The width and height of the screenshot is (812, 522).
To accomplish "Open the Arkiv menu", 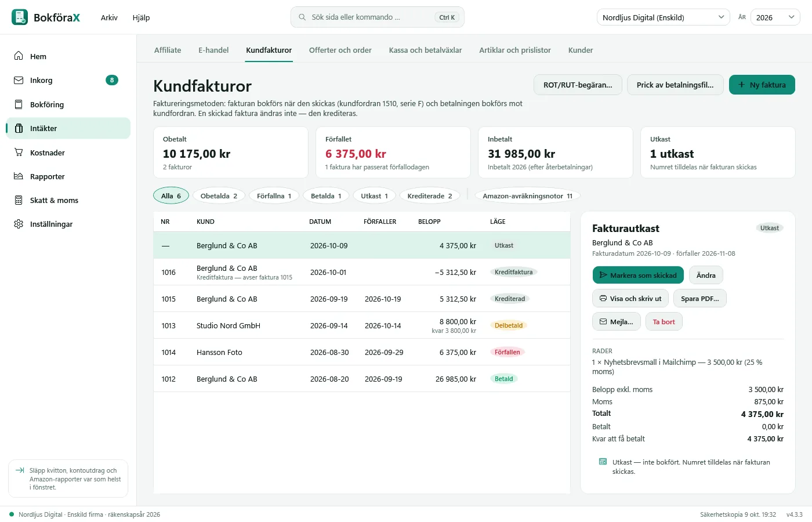I will 109,17.
